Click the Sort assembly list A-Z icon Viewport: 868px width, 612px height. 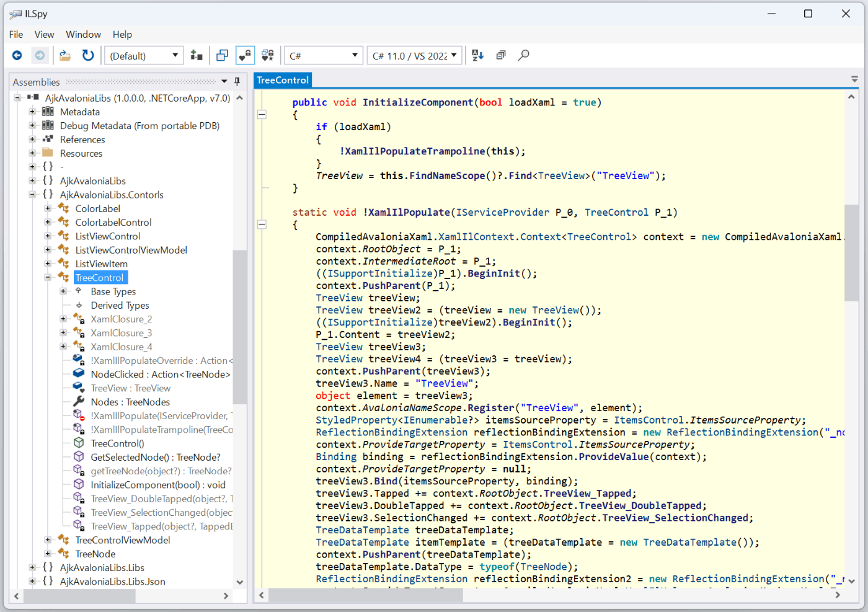pyautogui.click(x=477, y=56)
